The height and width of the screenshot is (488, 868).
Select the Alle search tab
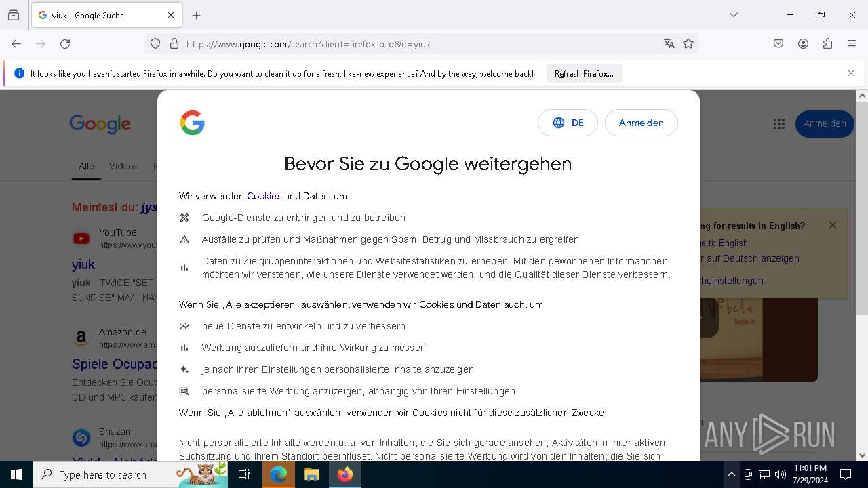pos(86,166)
